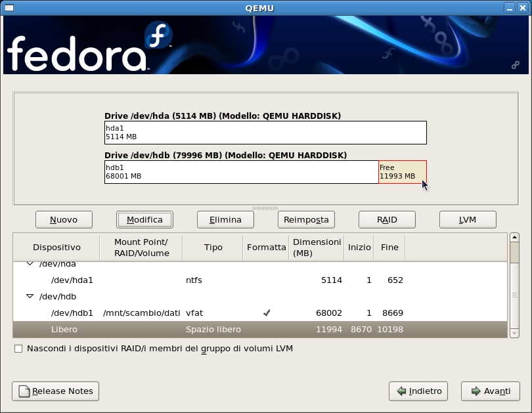Click the Dimensioni (MB) column header
Viewport: 532px width, 413px height.
(x=317, y=247)
